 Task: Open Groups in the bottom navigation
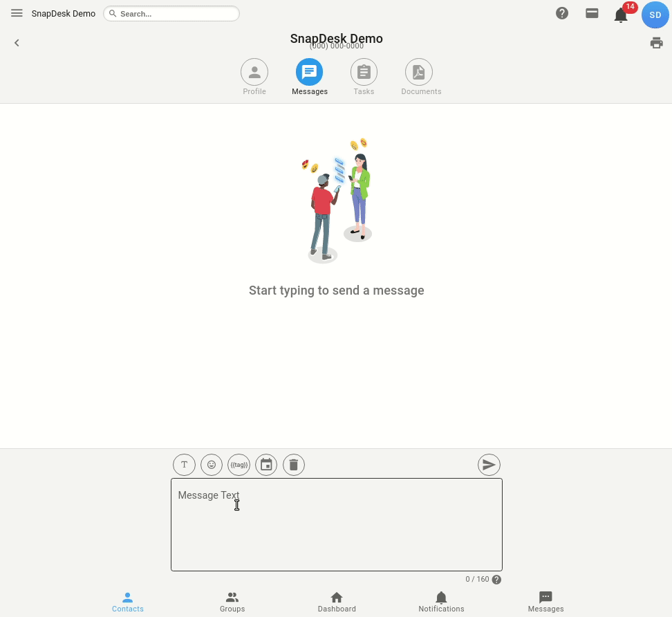232,602
